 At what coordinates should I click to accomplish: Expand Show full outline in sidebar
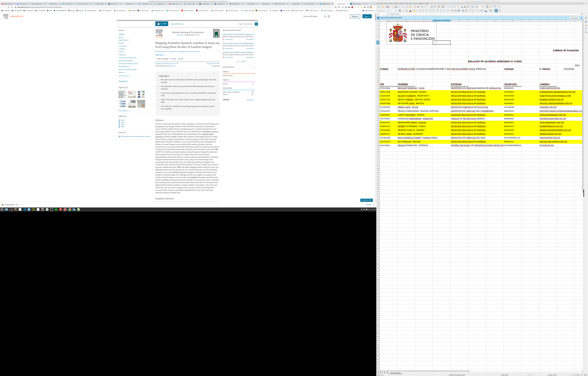pos(124,76)
